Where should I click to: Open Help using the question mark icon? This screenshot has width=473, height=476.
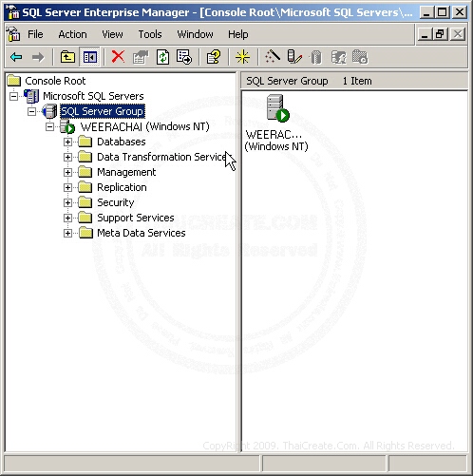tap(214, 57)
